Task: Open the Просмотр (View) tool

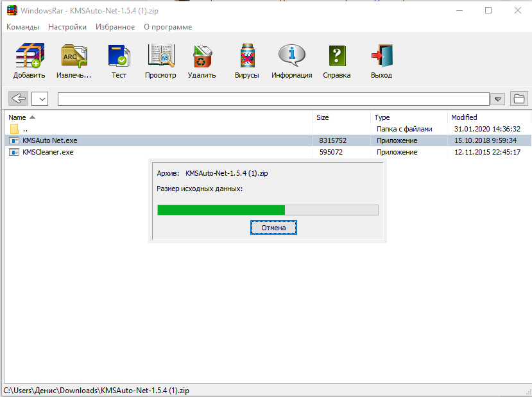Action: tap(161, 55)
